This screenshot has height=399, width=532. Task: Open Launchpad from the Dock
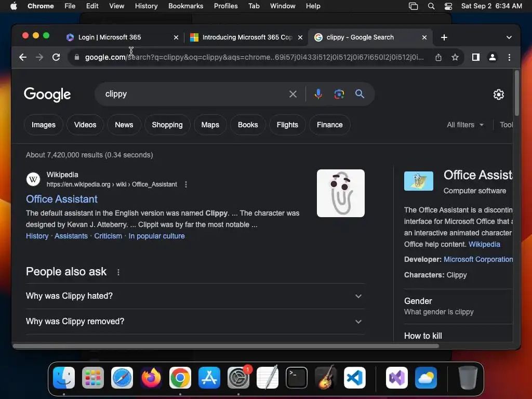click(93, 378)
